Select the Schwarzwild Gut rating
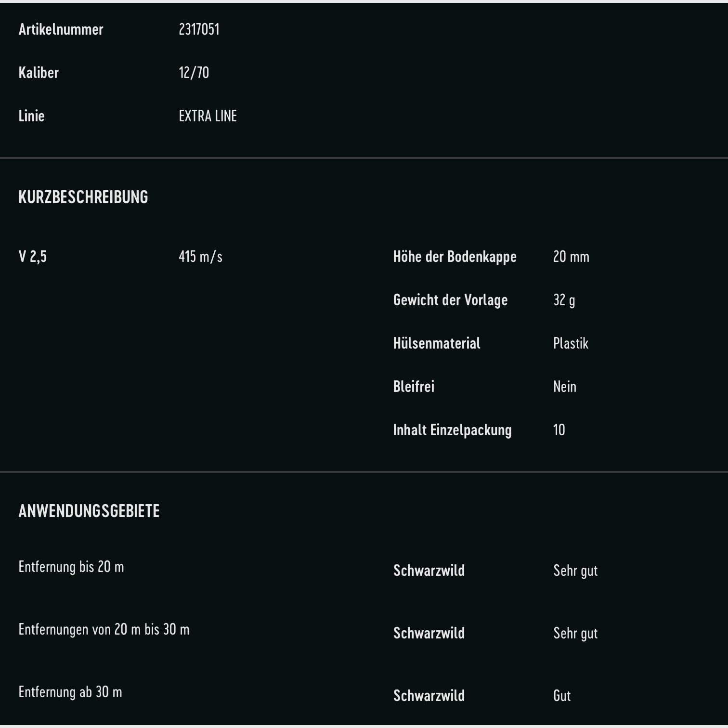 (561, 696)
